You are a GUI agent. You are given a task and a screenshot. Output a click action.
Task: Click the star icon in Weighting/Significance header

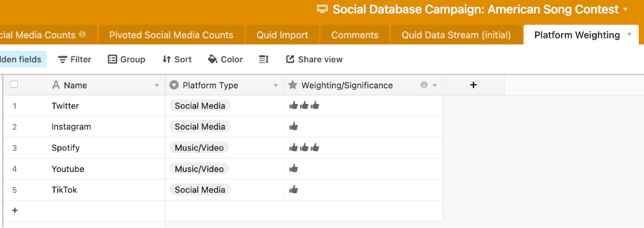[293, 85]
